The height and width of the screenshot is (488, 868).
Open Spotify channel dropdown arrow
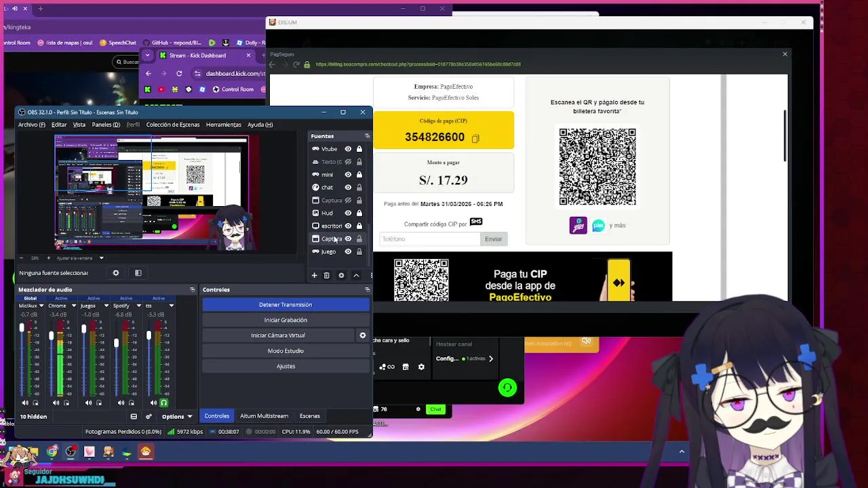pyautogui.click(x=139, y=306)
